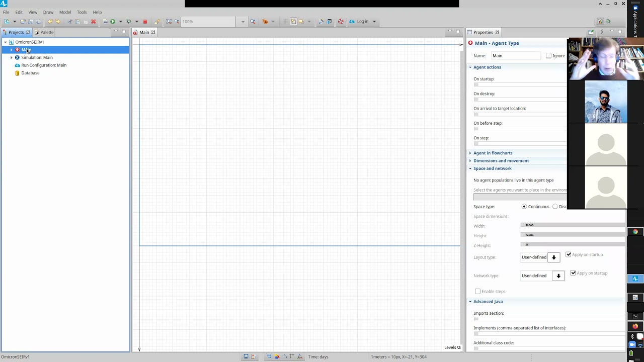Tick the Ignore checkbox

tap(548, 56)
